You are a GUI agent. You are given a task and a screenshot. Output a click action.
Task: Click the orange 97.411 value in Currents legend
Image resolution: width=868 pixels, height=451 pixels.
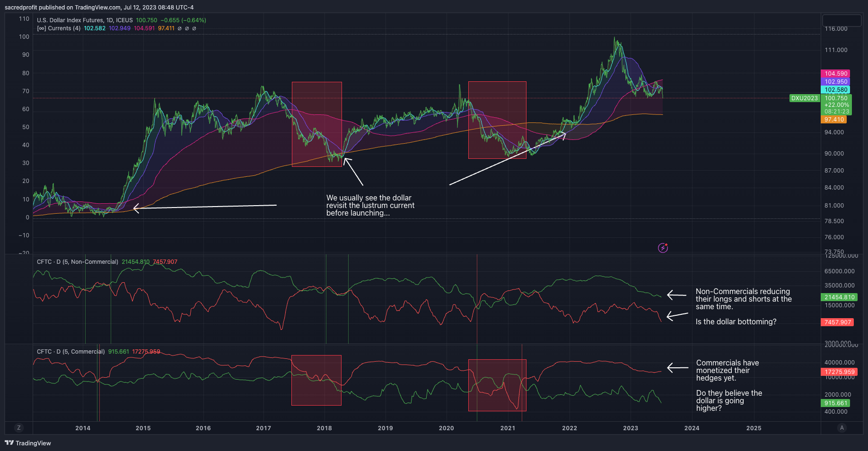click(x=166, y=28)
